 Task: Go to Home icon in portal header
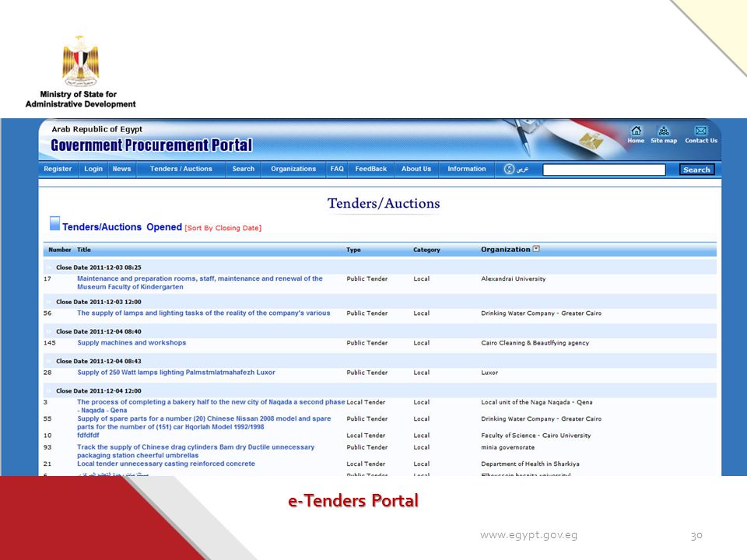click(x=636, y=131)
